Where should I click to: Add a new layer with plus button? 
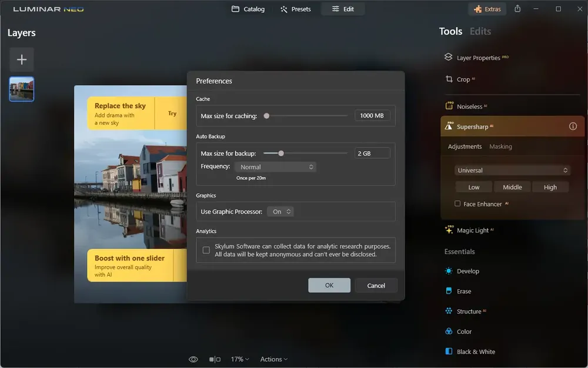click(x=22, y=59)
